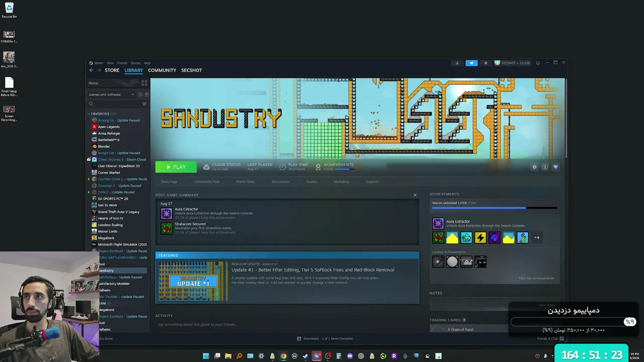Launch Google Chrome from the taskbar

click(x=283, y=356)
